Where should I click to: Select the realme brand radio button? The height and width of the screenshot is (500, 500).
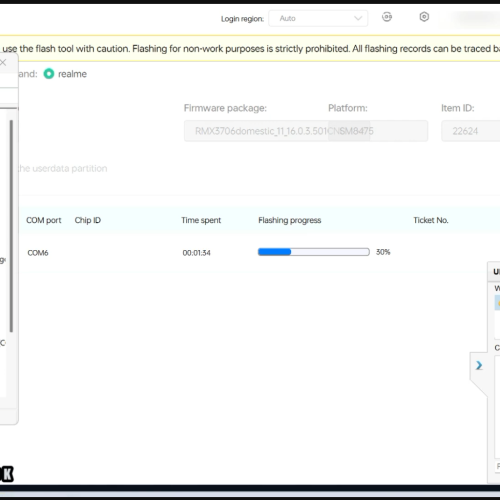coord(49,74)
